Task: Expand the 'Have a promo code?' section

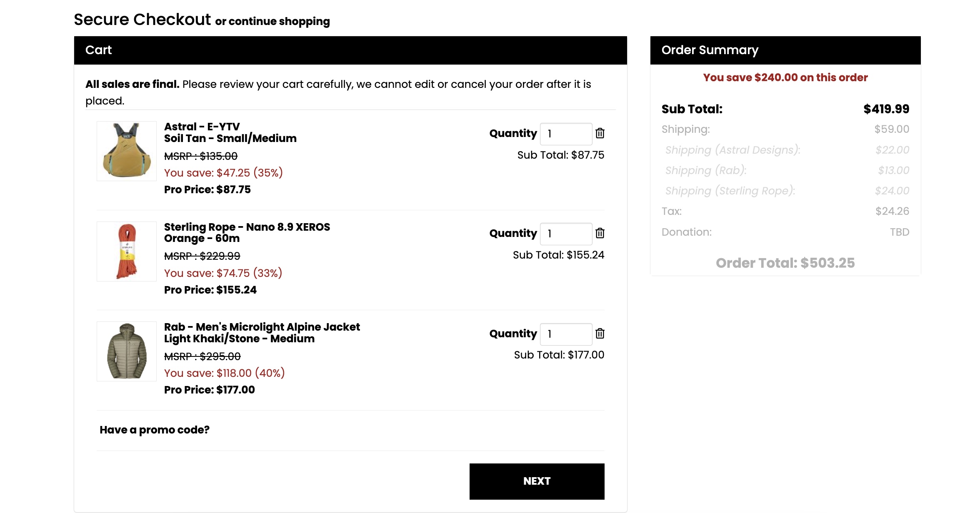Action: (x=155, y=430)
